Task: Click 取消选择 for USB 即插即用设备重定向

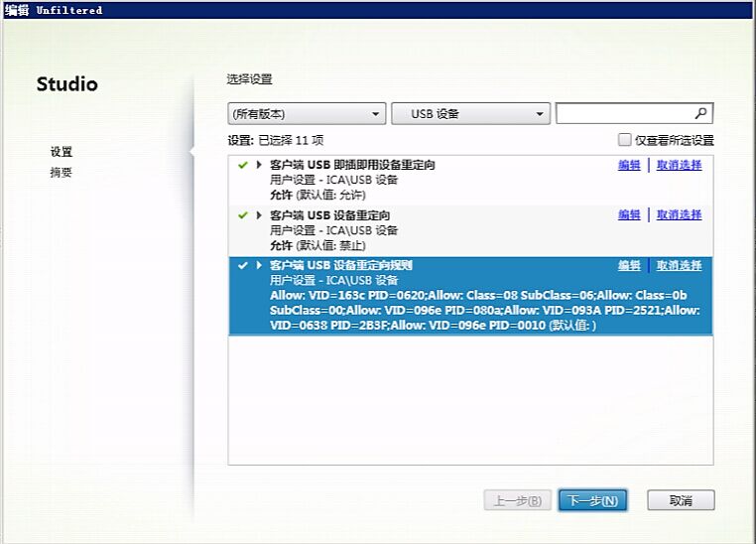Action: point(679,165)
